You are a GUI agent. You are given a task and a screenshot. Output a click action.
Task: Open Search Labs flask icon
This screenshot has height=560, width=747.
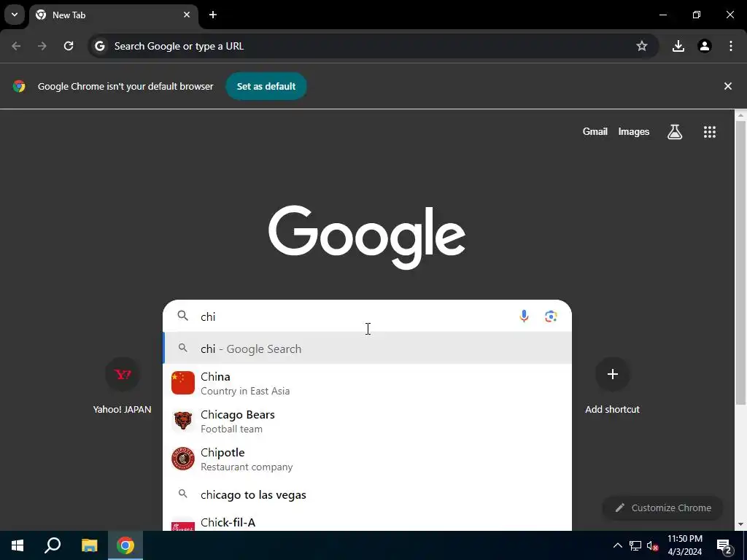tap(675, 132)
